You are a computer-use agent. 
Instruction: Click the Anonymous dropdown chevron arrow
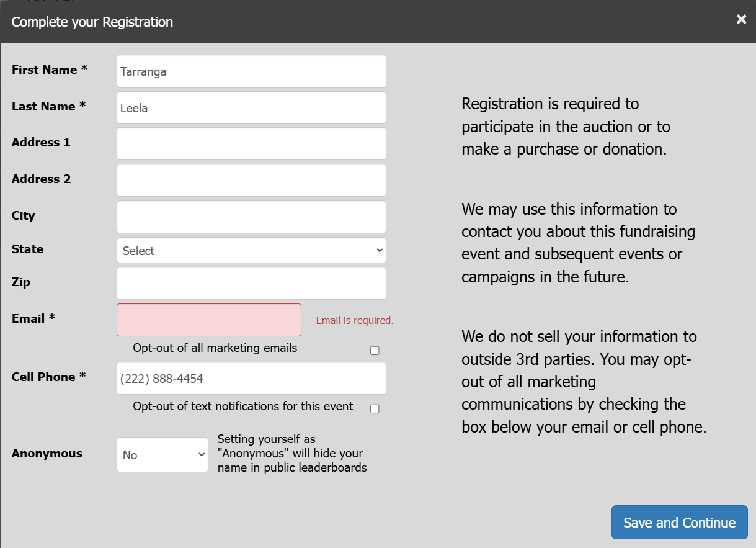(202, 455)
